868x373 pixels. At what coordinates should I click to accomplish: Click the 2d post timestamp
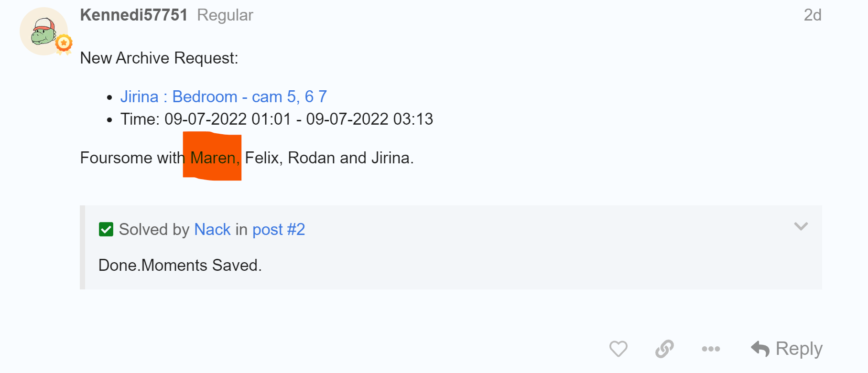click(812, 15)
